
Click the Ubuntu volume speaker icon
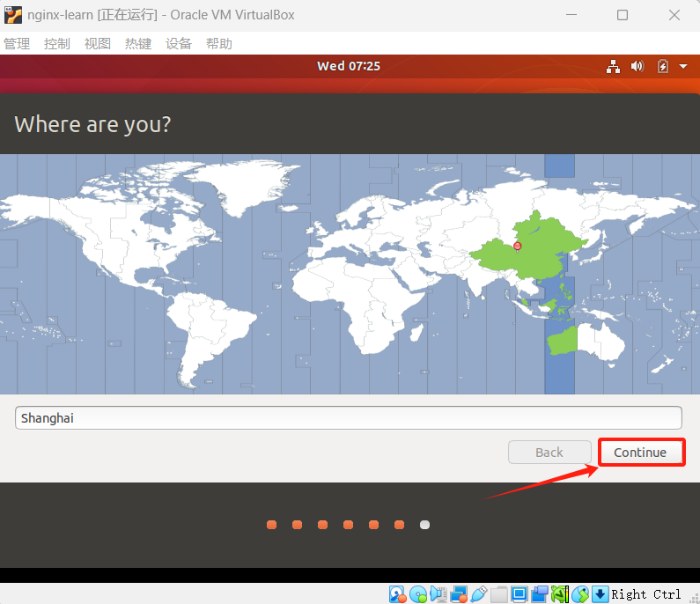pos(637,67)
